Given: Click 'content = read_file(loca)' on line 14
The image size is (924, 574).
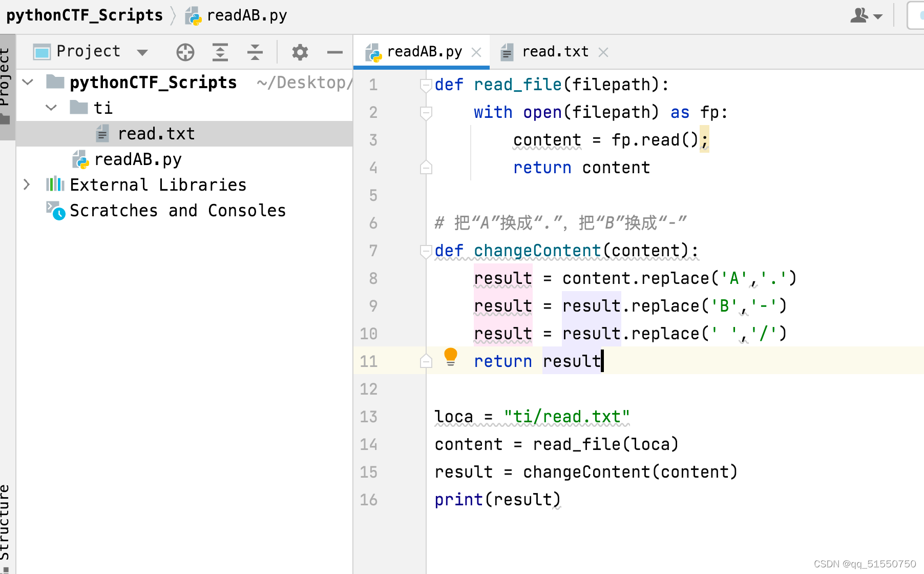Looking at the screenshot, I should pyautogui.click(x=557, y=444).
